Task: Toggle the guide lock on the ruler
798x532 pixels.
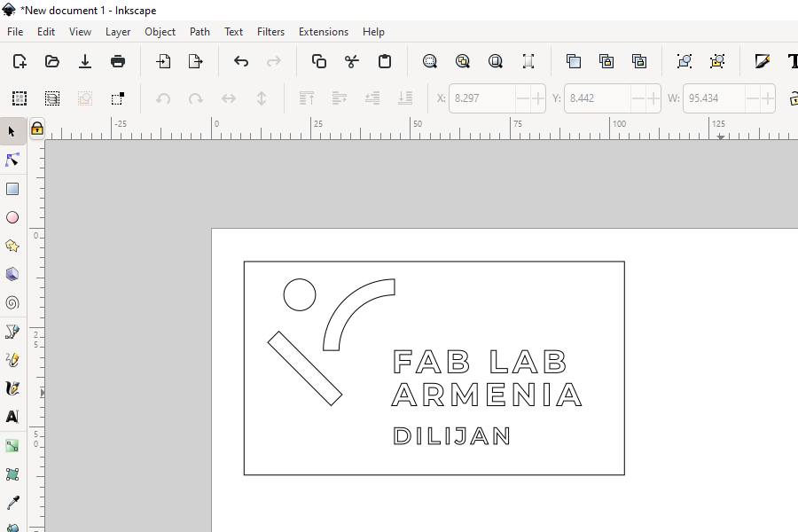Action: pyautogui.click(x=37, y=129)
